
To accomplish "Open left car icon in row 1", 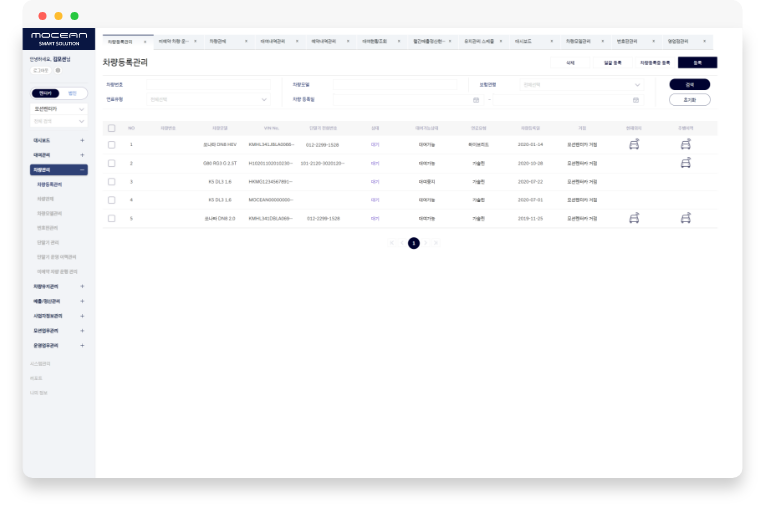I will click(x=634, y=144).
